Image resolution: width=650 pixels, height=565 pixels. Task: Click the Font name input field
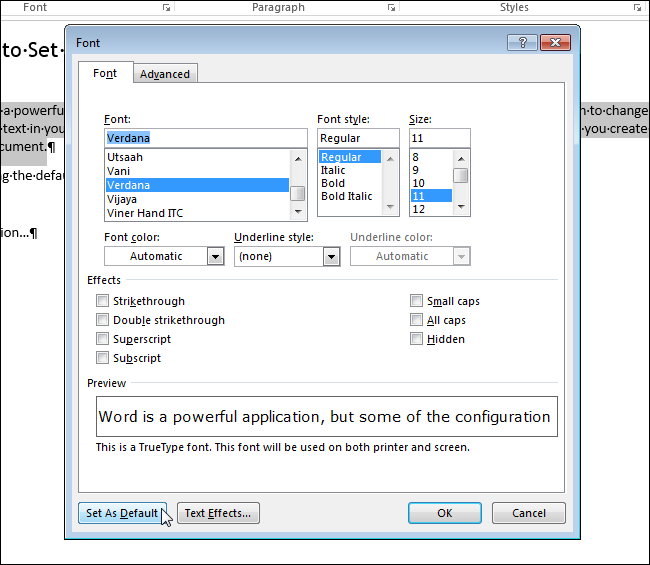(x=206, y=138)
